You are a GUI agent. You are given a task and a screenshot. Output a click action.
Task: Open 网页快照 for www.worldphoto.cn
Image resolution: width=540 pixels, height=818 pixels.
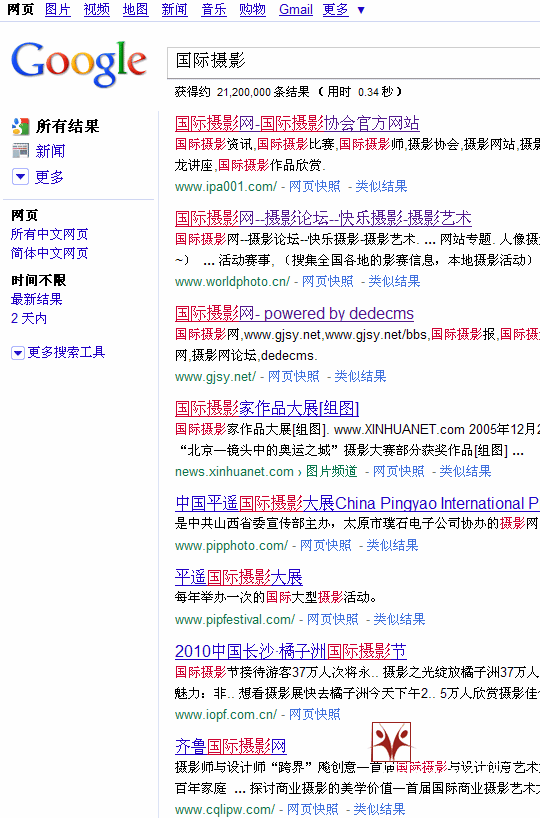coord(328,281)
